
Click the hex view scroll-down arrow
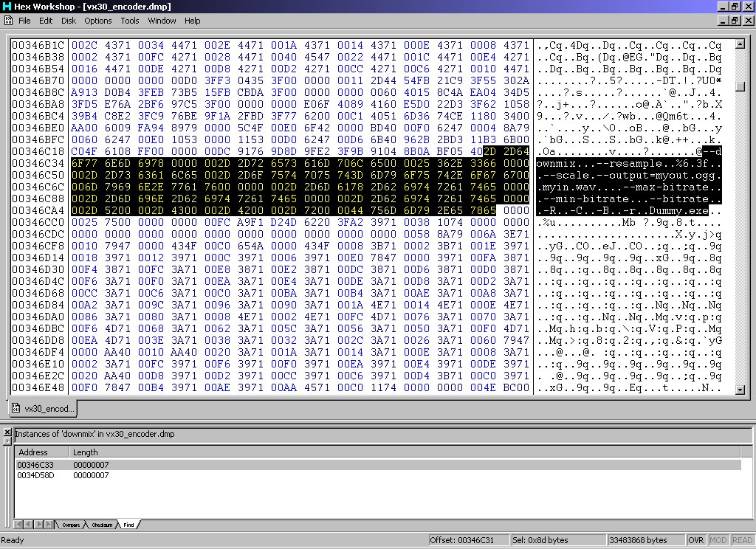click(740, 390)
